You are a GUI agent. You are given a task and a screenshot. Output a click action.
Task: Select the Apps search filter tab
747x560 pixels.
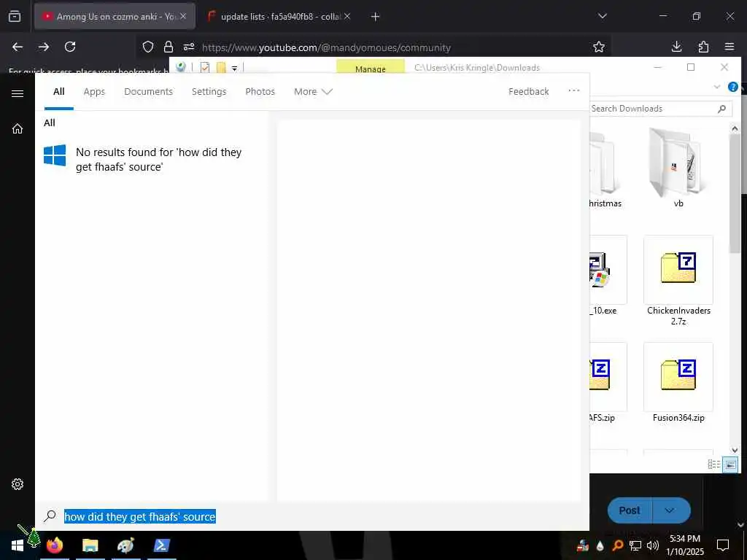(94, 91)
